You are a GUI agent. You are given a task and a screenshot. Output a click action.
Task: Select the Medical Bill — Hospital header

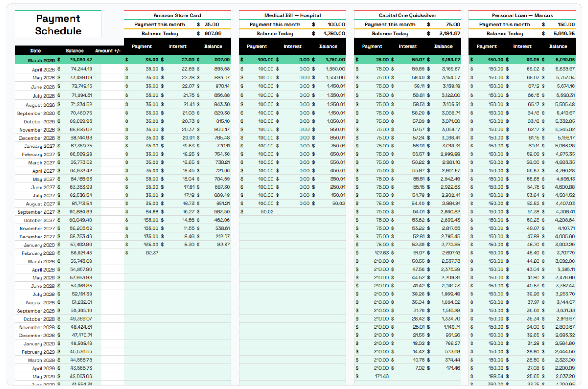click(x=292, y=15)
